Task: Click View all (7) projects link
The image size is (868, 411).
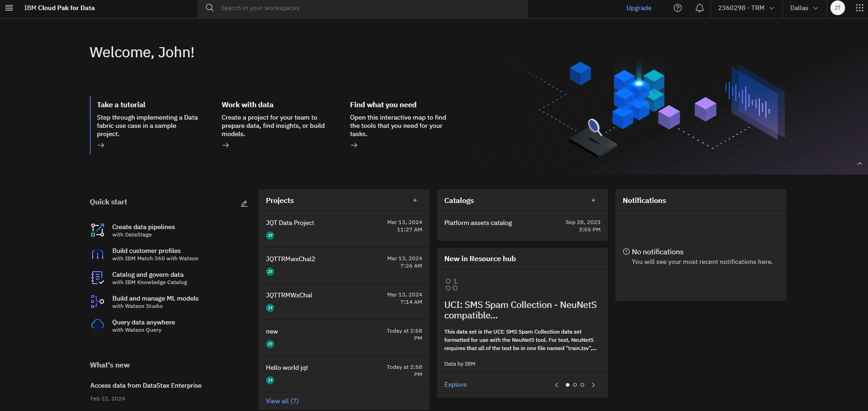Action: [x=282, y=401]
